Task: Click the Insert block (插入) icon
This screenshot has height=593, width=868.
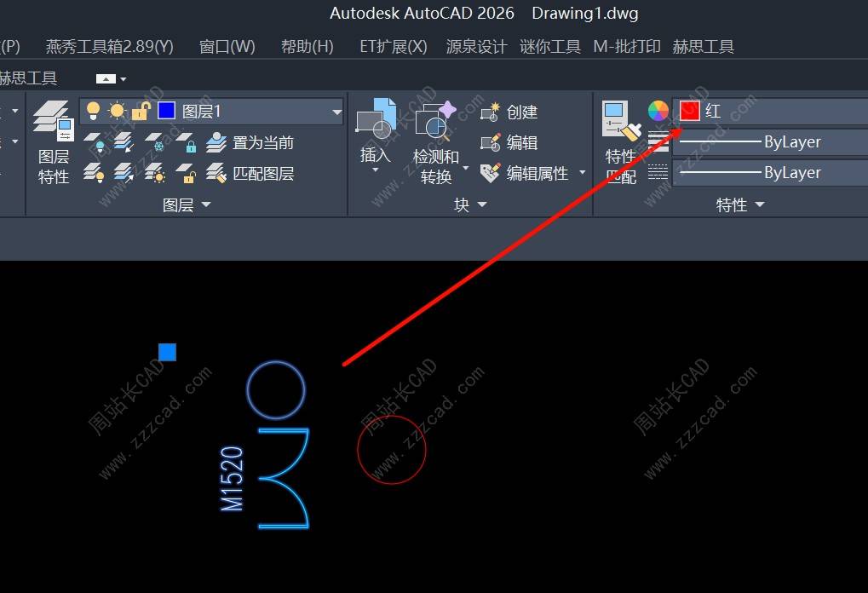Action: [x=376, y=118]
